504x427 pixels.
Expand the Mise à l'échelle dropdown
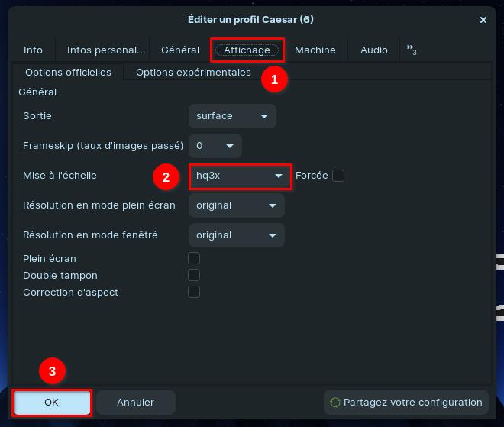[x=239, y=176]
